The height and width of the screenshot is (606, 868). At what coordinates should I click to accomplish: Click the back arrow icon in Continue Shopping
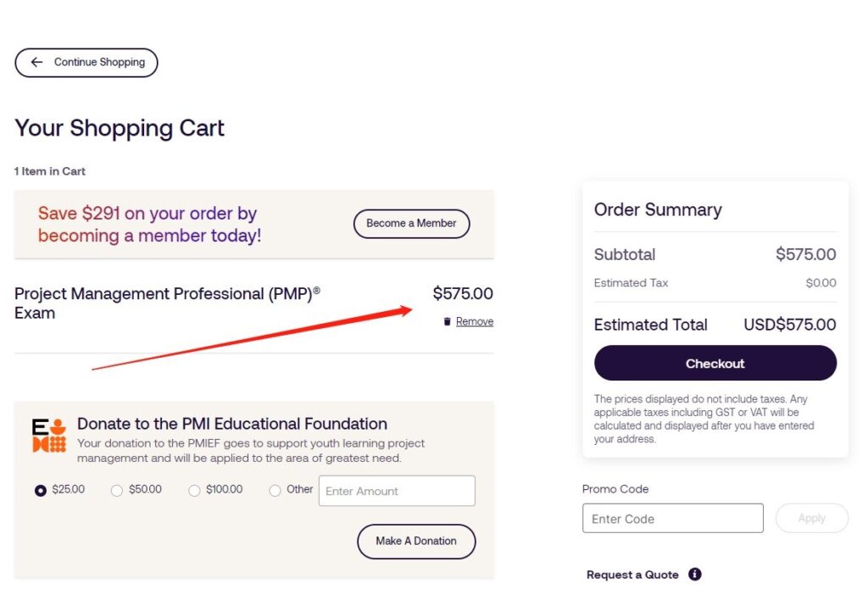point(36,62)
